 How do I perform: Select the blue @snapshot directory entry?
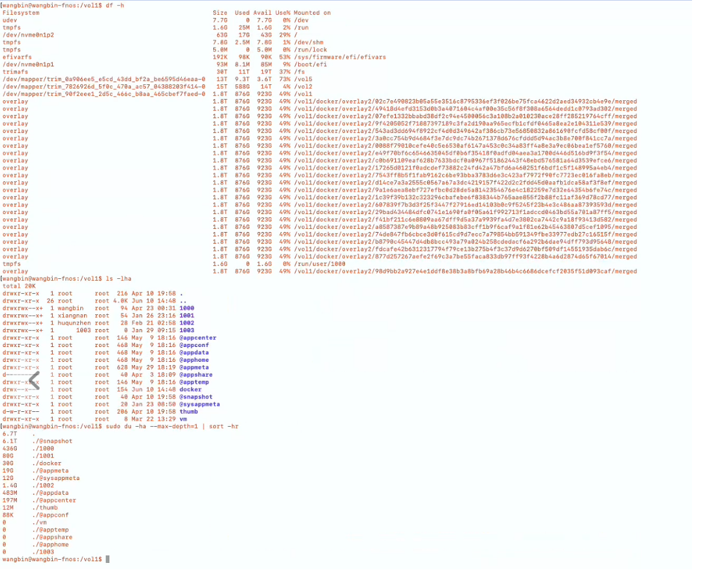195,397
